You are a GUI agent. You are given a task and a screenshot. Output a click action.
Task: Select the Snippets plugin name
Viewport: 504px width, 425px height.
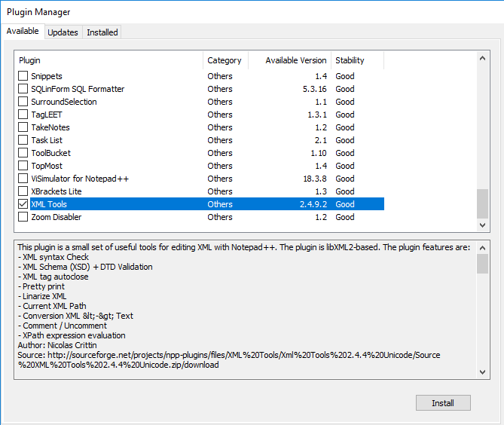pyautogui.click(x=47, y=76)
